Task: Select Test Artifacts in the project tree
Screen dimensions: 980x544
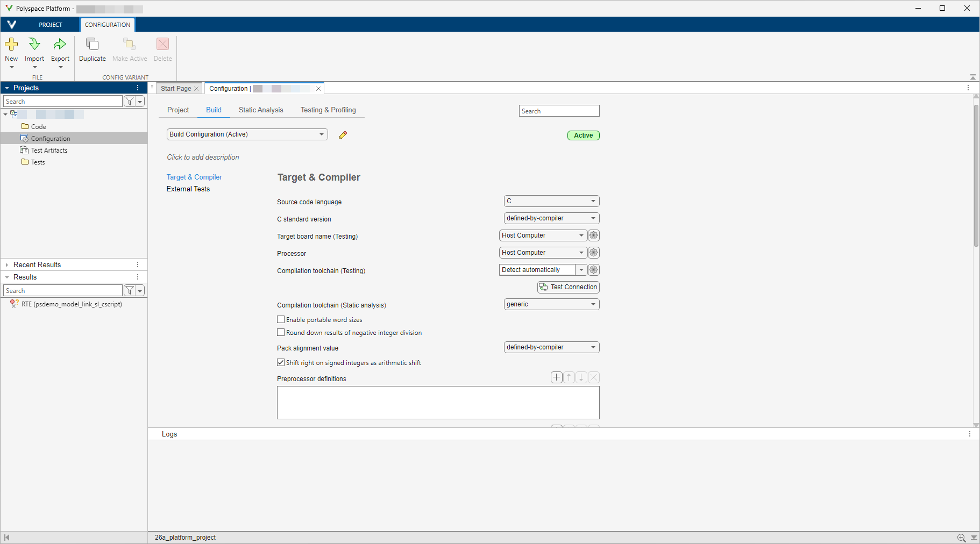Action: click(x=49, y=150)
